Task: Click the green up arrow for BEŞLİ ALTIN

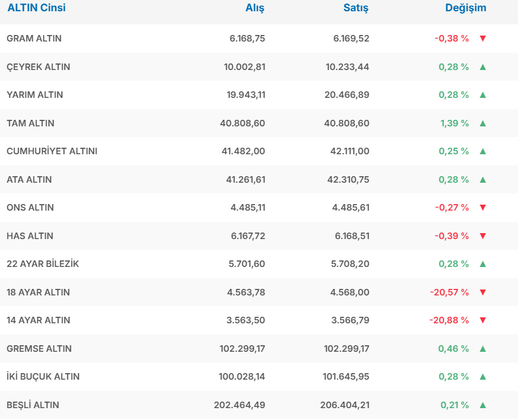Action: pyautogui.click(x=482, y=405)
